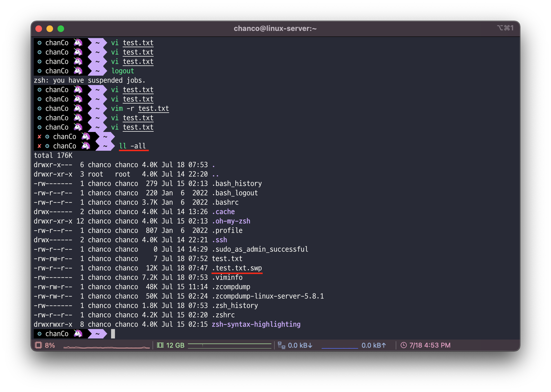Click the zsh-syntax-highlighting directory entry

coord(256,324)
